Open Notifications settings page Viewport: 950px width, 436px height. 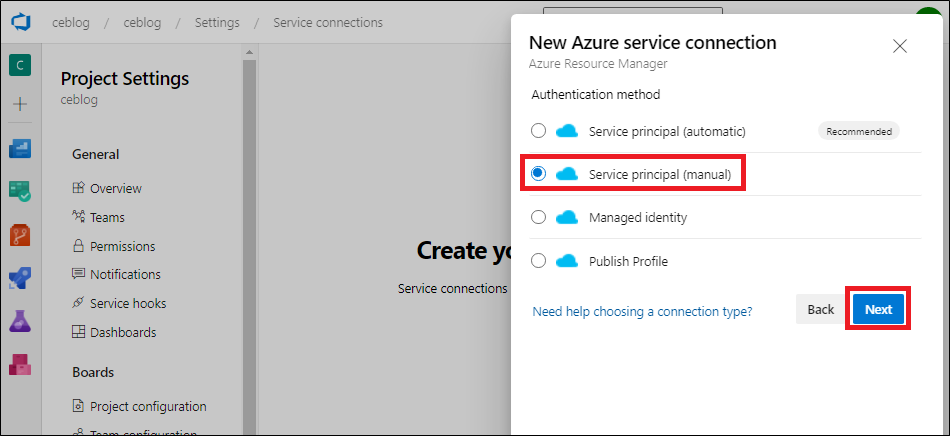point(125,274)
